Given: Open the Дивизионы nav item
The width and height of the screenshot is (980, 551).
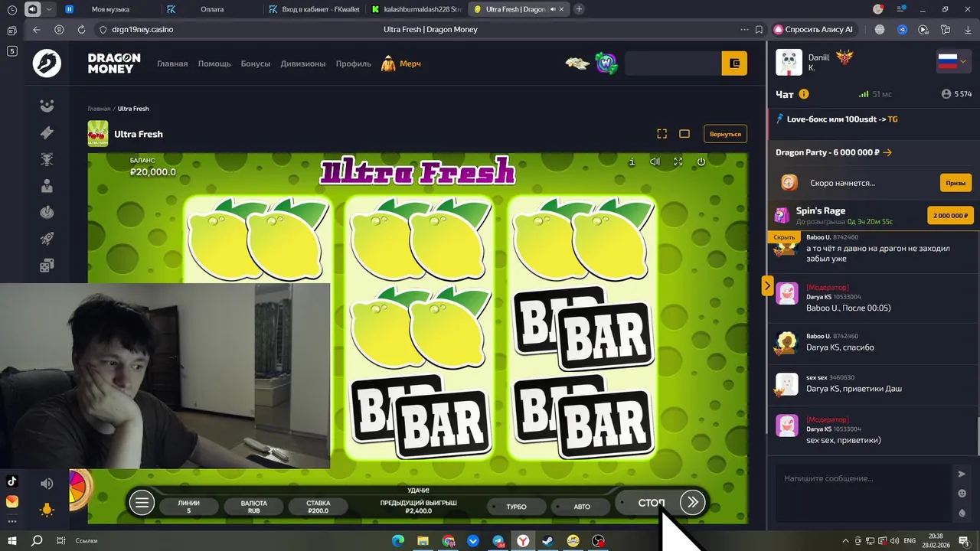Looking at the screenshot, I should tap(303, 64).
